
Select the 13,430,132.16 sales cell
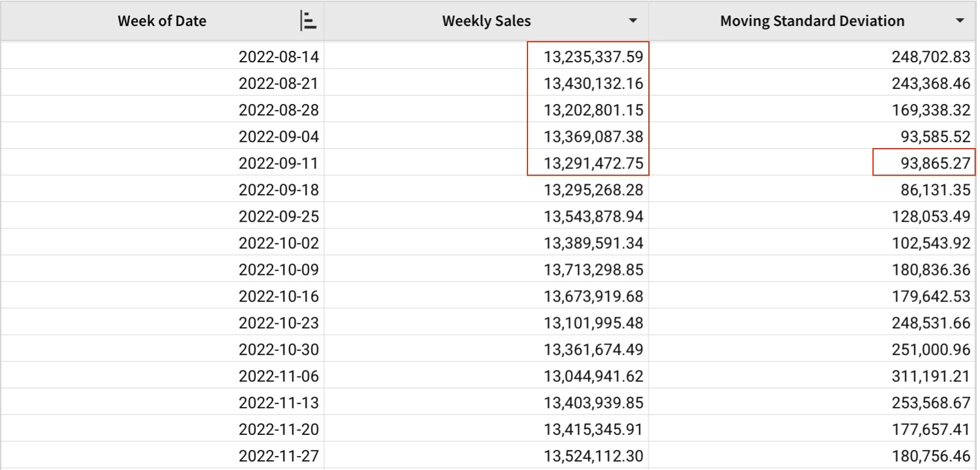coord(593,83)
